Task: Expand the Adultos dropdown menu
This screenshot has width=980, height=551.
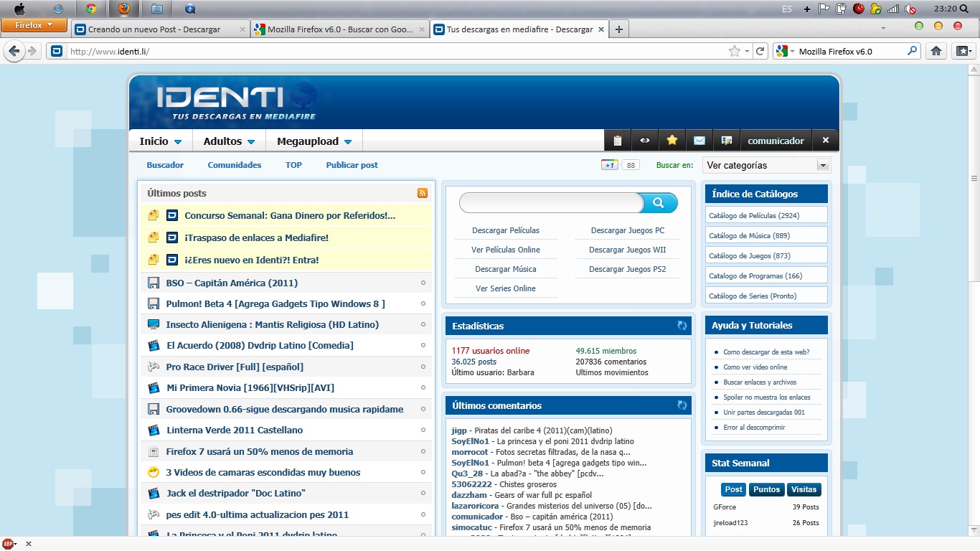Action: [230, 141]
